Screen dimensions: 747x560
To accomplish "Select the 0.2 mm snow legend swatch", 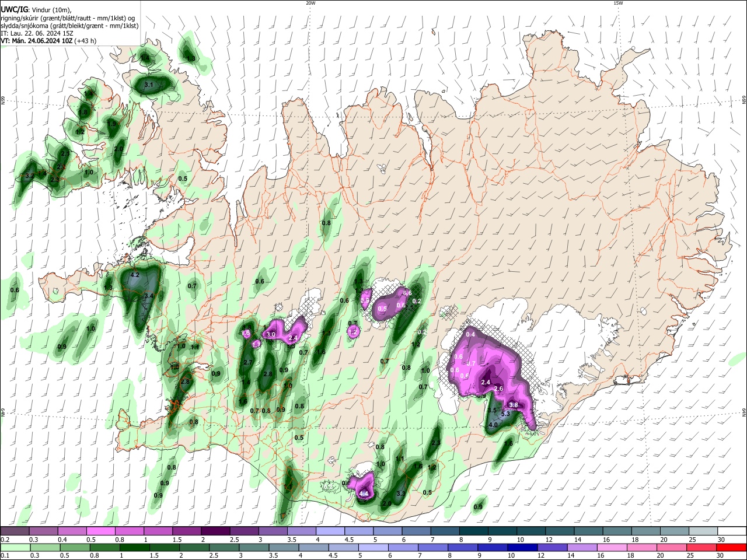I will 14,531.
